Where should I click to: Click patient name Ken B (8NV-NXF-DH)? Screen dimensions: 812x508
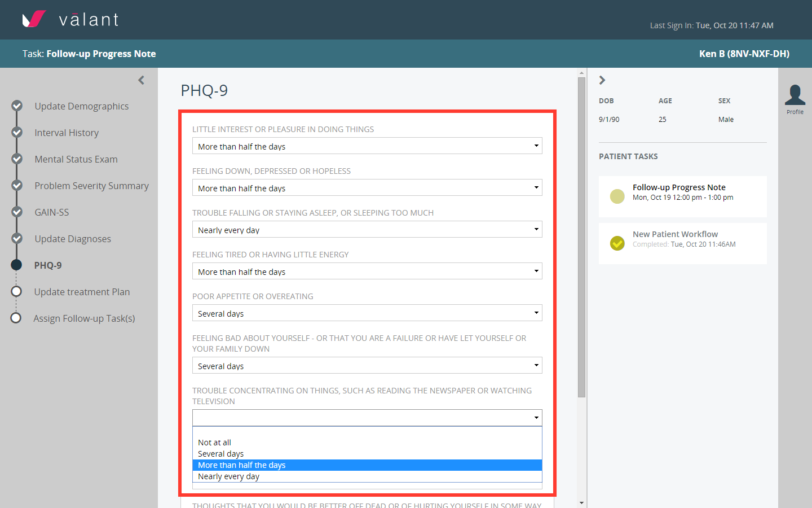pyautogui.click(x=744, y=54)
